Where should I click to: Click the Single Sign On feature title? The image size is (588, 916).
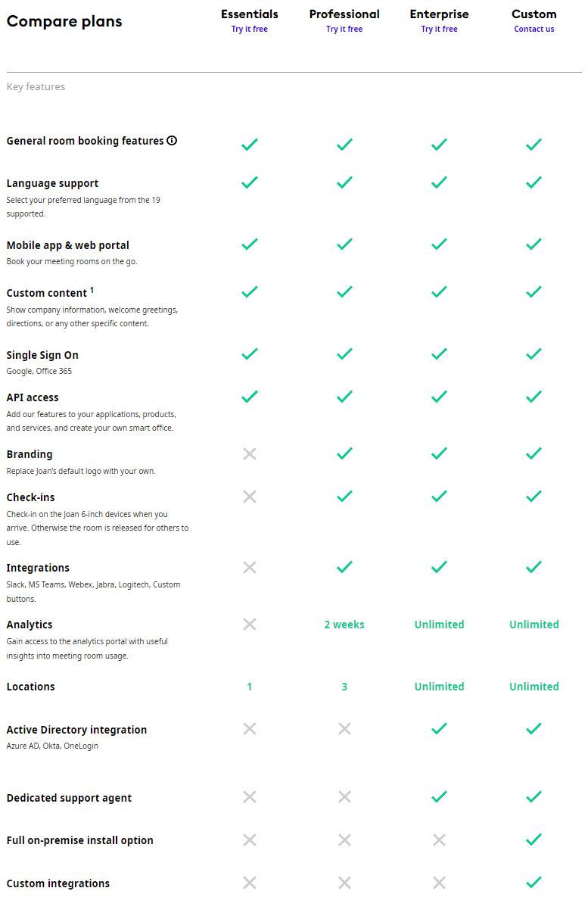42,355
